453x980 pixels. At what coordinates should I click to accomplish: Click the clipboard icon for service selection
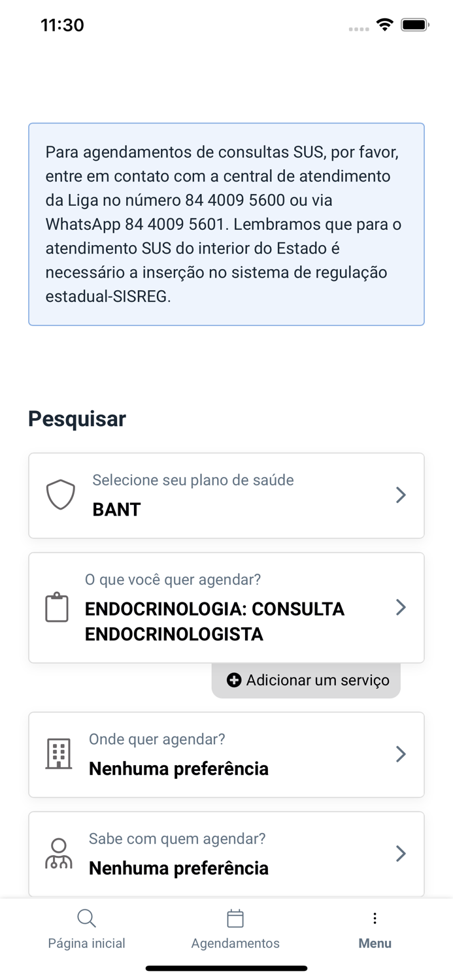(x=57, y=607)
